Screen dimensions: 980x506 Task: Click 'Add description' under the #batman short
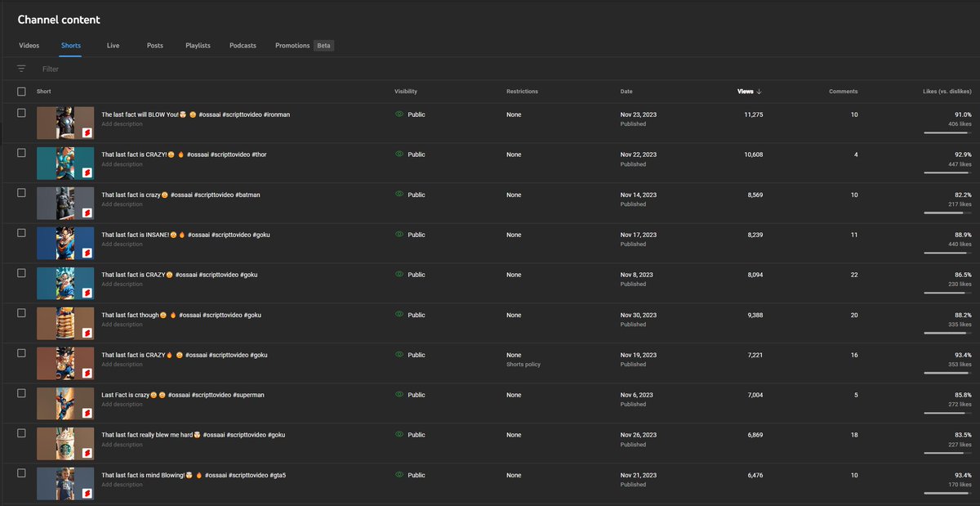coord(122,204)
